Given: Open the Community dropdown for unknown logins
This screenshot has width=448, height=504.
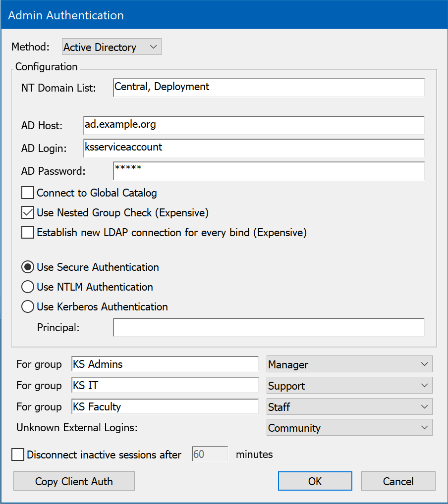Looking at the screenshot, I should (349, 428).
